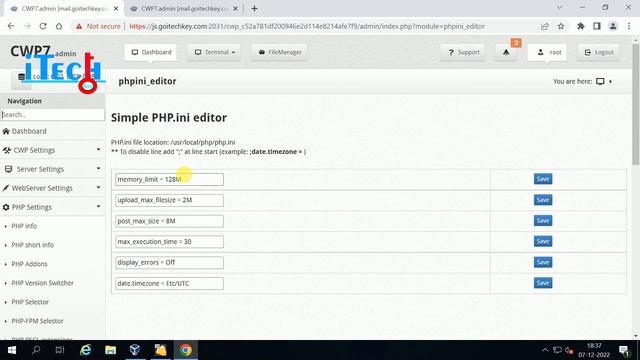Open the browser home page
The image size is (640, 360).
tap(59, 26)
